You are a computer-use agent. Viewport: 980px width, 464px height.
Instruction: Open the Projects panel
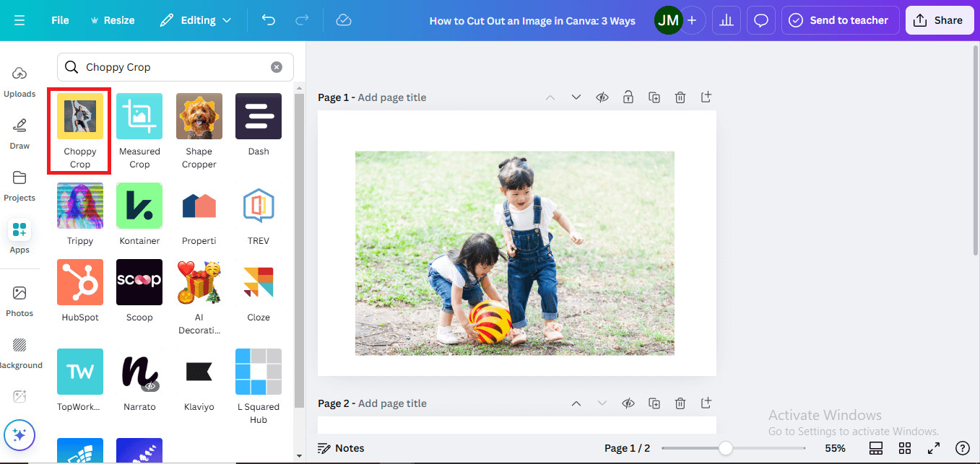point(19,185)
